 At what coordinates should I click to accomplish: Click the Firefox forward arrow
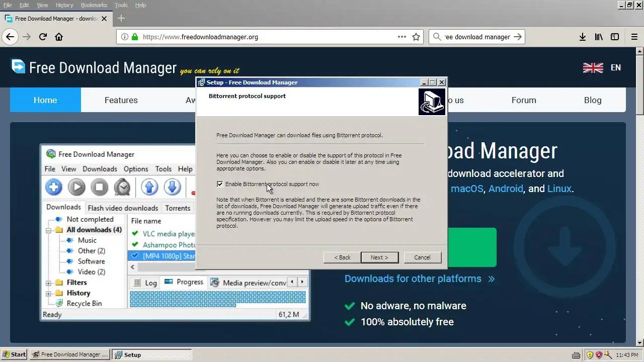[x=27, y=37]
